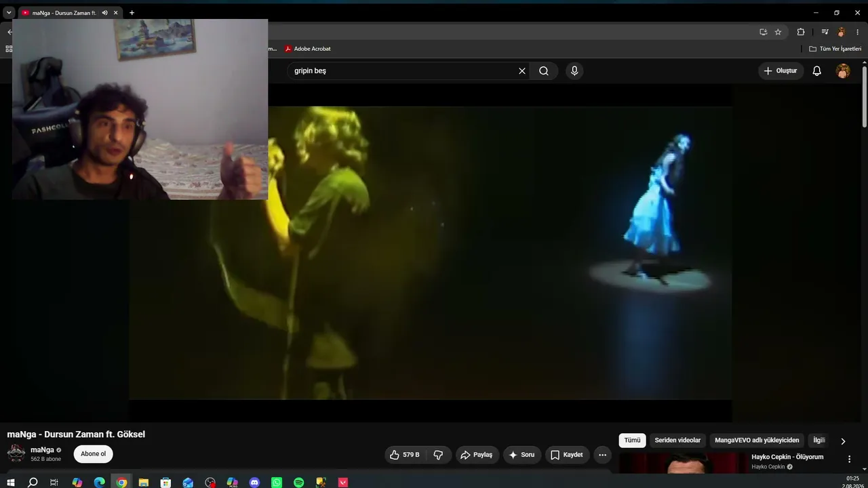Image resolution: width=868 pixels, height=488 pixels.
Task: Expand the tab search dropdown
Action: point(9,13)
